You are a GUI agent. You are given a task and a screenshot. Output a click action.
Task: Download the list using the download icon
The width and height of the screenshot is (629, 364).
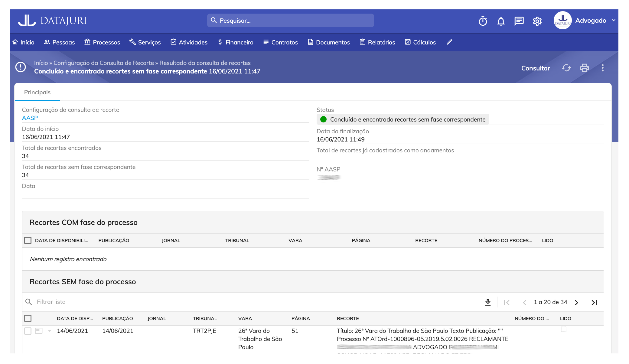[x=488, y=302]
